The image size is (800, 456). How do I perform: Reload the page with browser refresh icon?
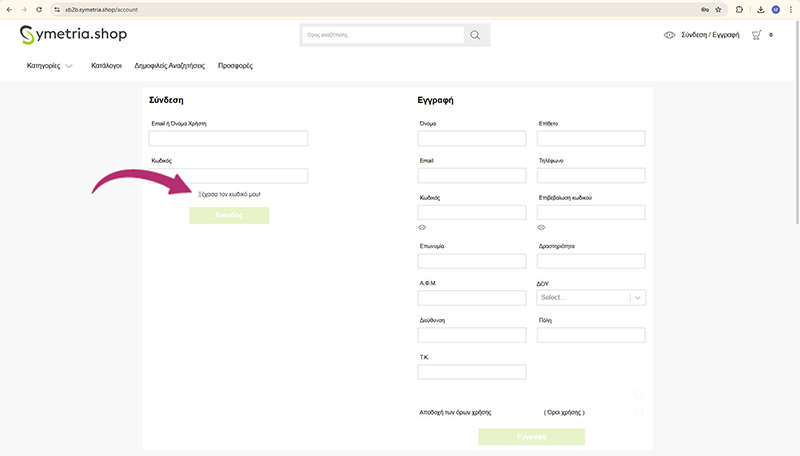[39, 9]
